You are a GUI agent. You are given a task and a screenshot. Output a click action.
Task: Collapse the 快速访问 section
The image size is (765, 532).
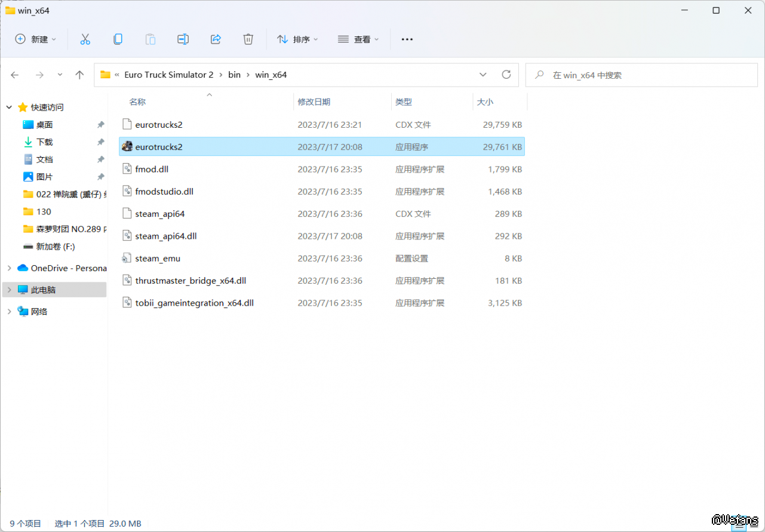coord(9,107)
